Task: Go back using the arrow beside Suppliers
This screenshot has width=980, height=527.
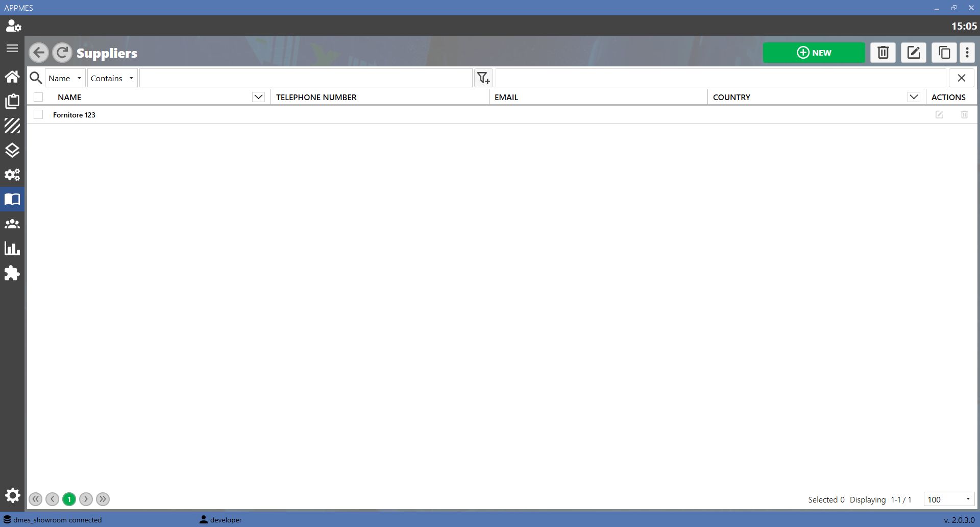Action: pos(39,53)
